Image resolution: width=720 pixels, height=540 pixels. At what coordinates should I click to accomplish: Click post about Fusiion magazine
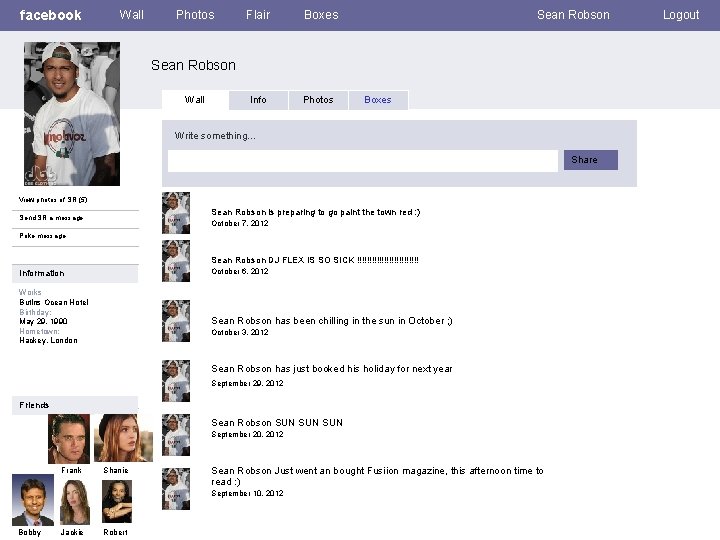point(377,476)
